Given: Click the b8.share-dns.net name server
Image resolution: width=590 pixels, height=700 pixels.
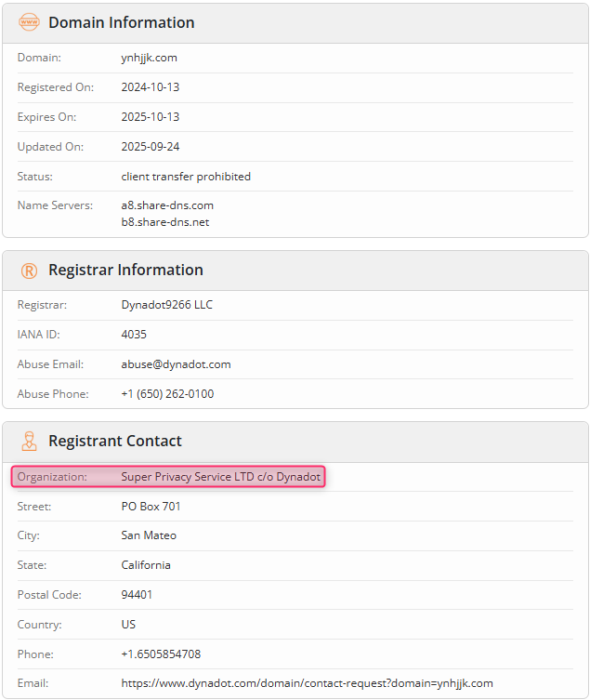Looking at the screenshot, I should click(165, 222).
